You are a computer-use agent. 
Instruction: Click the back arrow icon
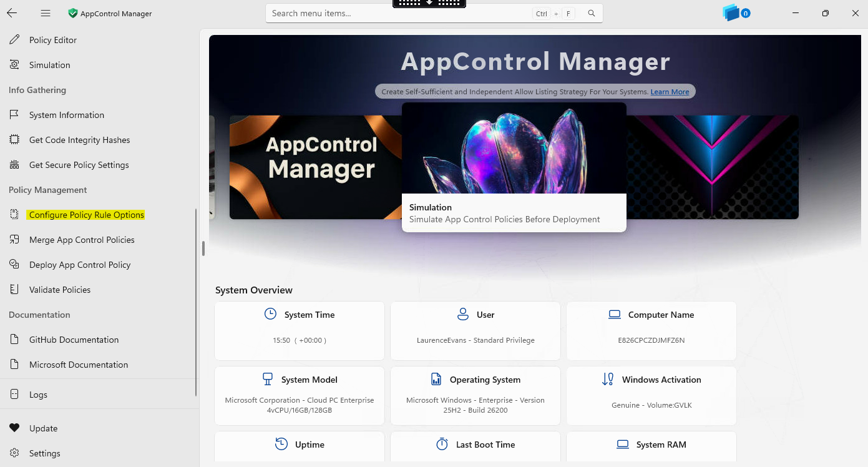12,13
